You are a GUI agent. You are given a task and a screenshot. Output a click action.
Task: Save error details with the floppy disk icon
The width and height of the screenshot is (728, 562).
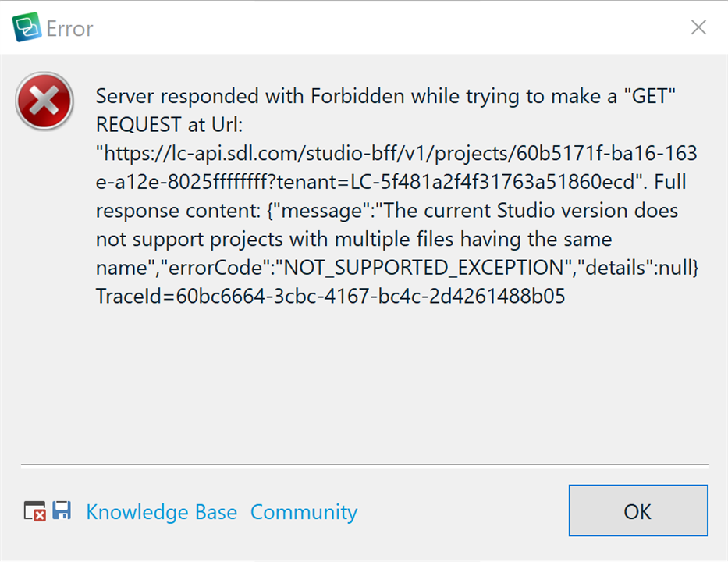pos(62,510)
